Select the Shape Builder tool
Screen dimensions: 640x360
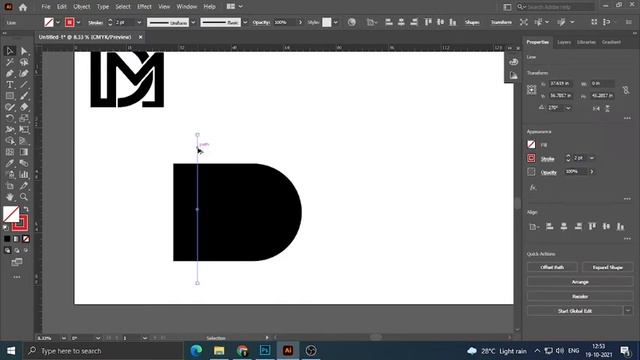10,141
